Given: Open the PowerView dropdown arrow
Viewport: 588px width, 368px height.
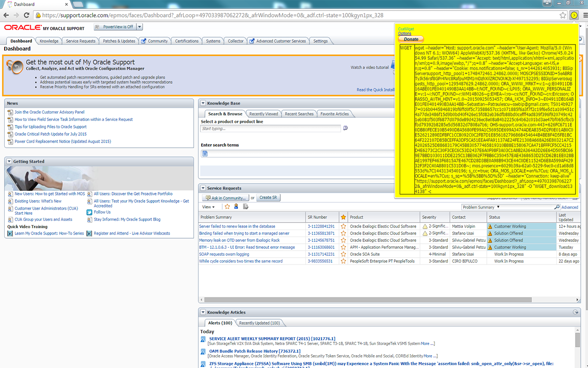Looking at the screenshot, I should (x=140, y=27).
